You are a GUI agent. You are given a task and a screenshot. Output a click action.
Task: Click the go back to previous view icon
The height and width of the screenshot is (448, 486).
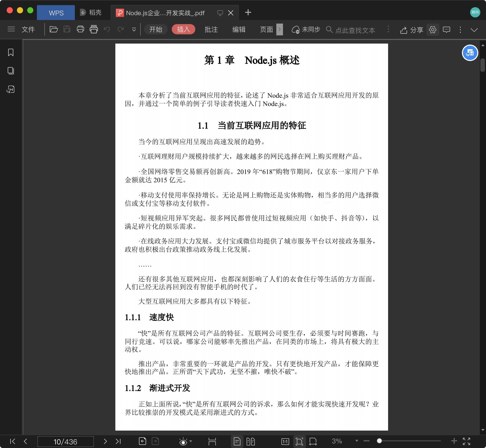(x=142, y=441)
